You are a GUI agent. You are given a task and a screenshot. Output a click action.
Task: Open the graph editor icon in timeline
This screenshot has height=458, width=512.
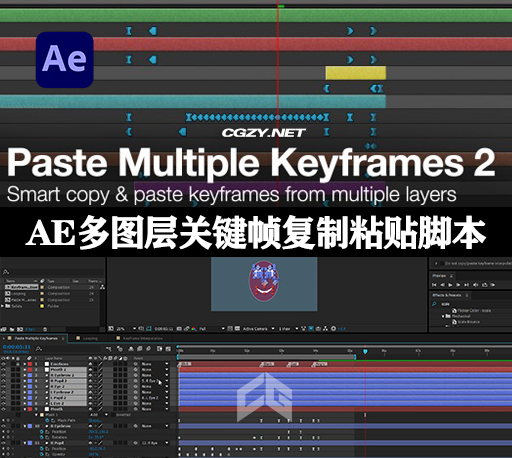[168, 349]
